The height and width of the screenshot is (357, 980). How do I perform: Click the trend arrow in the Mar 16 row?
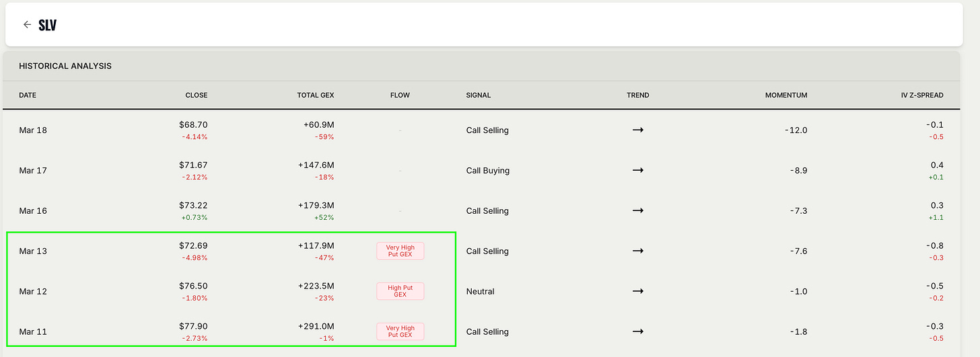638,210
